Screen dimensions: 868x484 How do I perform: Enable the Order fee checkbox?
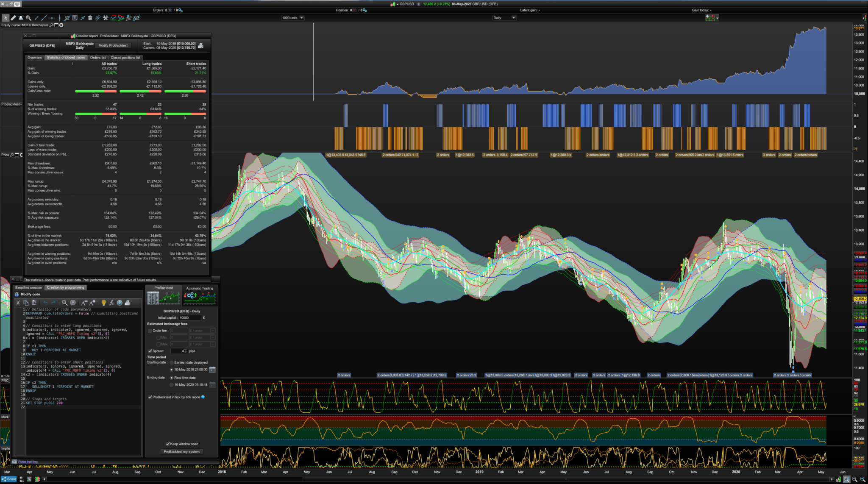tap(150, 331)
